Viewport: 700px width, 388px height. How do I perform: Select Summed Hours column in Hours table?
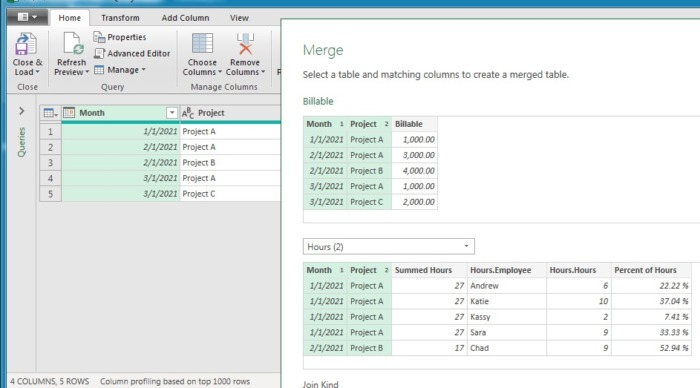click(x=429, y=270)
